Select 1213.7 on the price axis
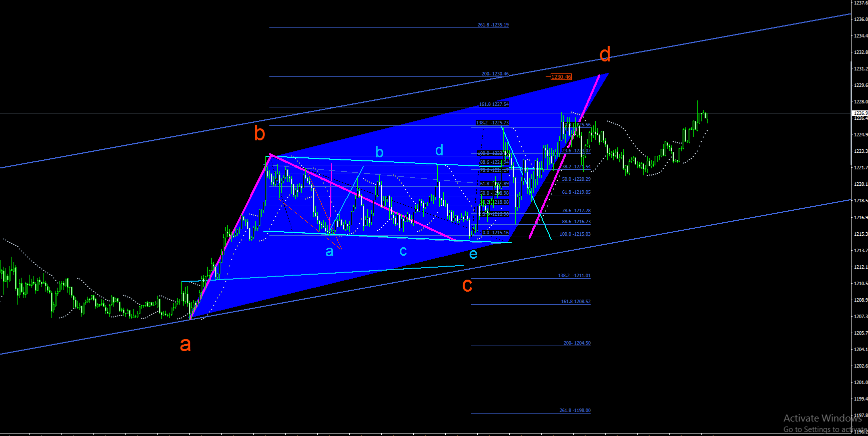 click(861, 251)
